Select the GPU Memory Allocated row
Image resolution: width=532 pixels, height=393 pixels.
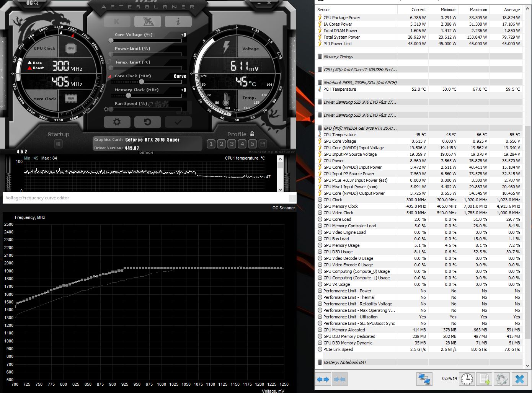pyautogui.click(x=419, y=330)
